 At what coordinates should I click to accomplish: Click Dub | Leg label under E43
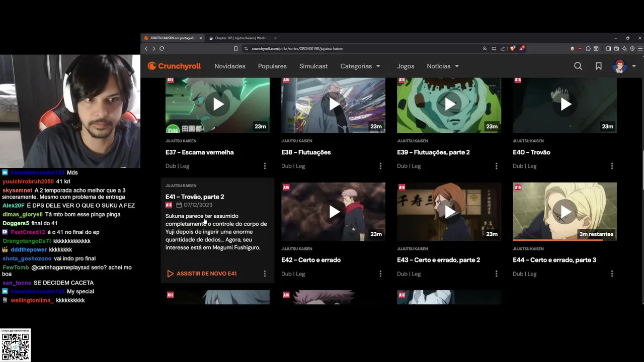[409, 274]
